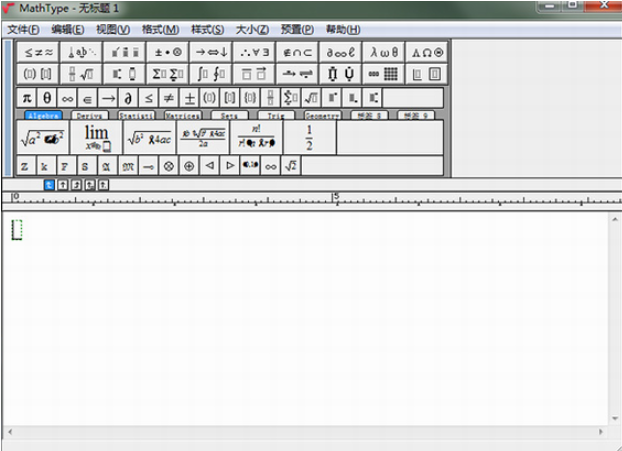Click in the empty equation editing slot
Viewport: 622px width, 451px height.
pyautogui.click(x=16, y=230)
